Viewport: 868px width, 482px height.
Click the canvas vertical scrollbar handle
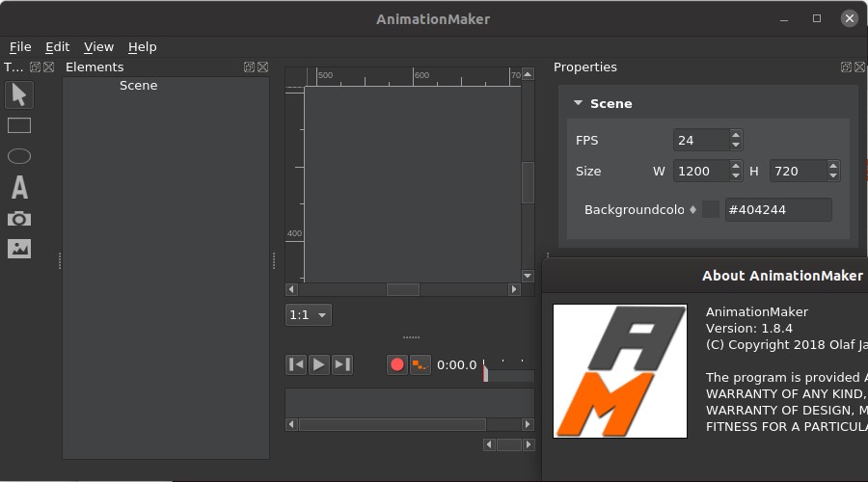(528, 182)
